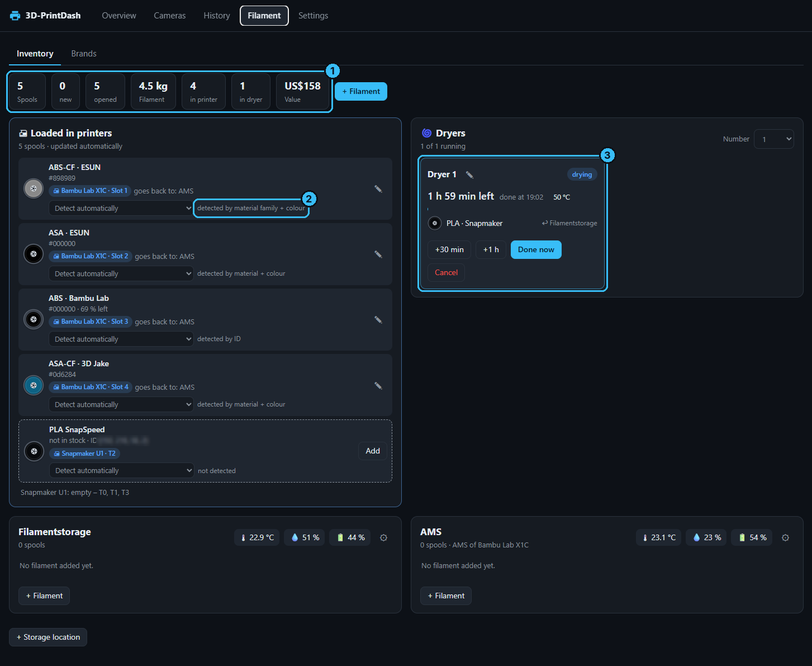Click the Filamentstorage humidity 51 % badge
Viewport: 812px width, 666px height.
coord(305,538)
